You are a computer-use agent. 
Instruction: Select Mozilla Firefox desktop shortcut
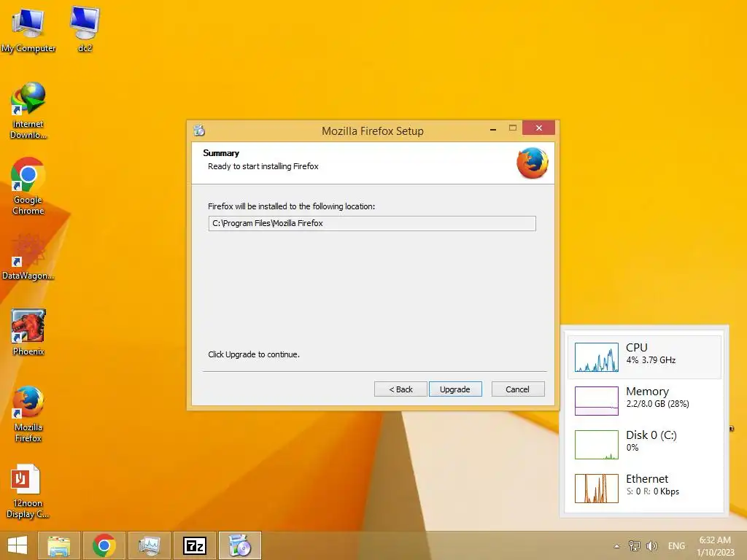[28, 414]
